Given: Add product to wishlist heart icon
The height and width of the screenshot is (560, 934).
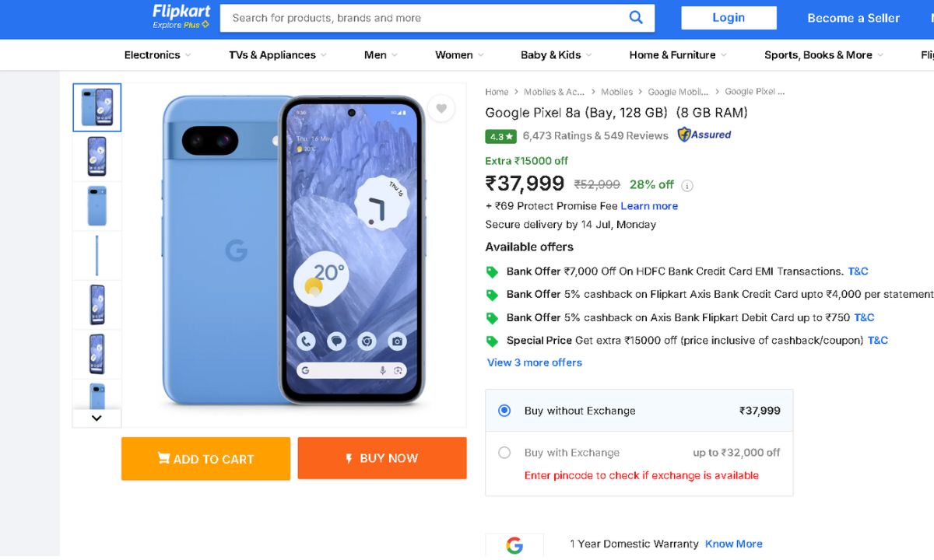Looking at the screenshot, I should click(441, 108).
